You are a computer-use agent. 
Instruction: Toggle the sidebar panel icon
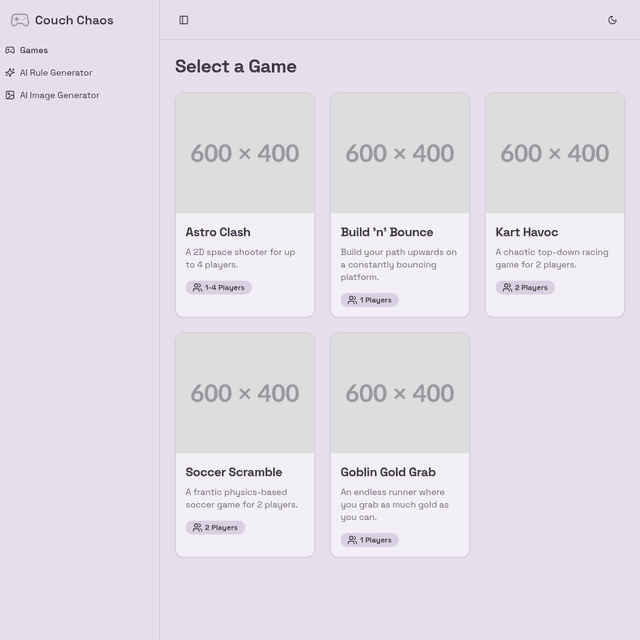point(184,20)
